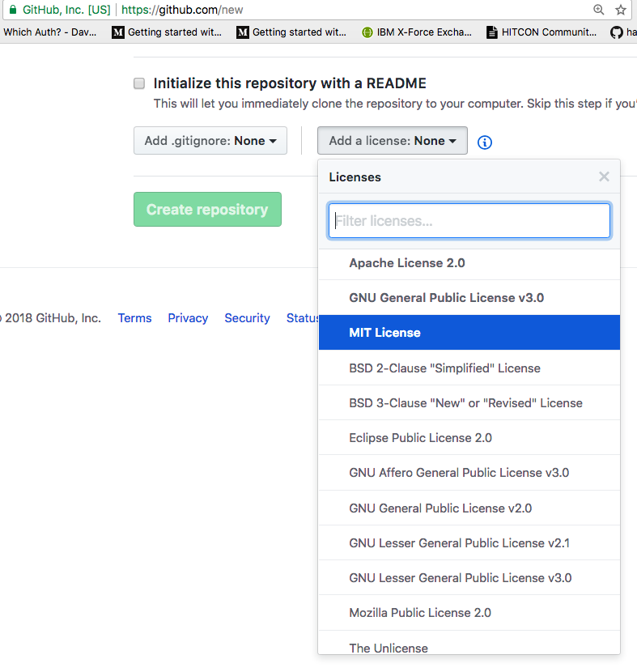Select Mozilla Public License 2.0
The width and height of the screenshot is (637, 672).
(x=469, y=613)
